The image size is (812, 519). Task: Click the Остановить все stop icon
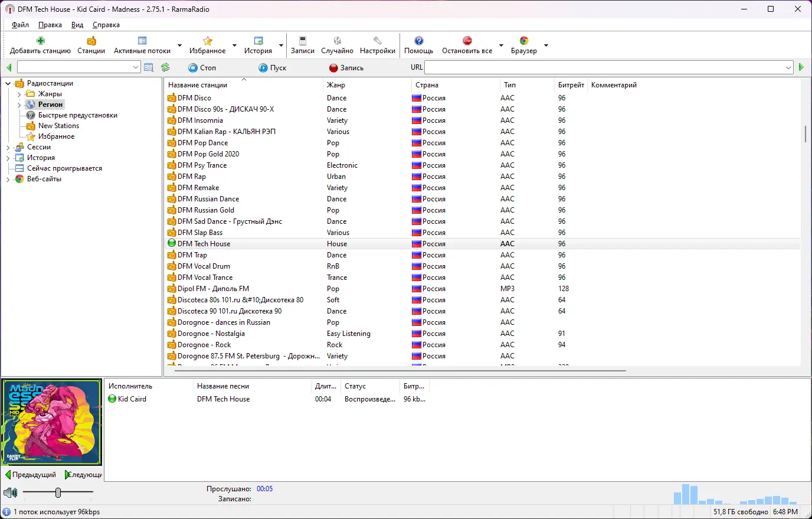[x=467, y=41]
